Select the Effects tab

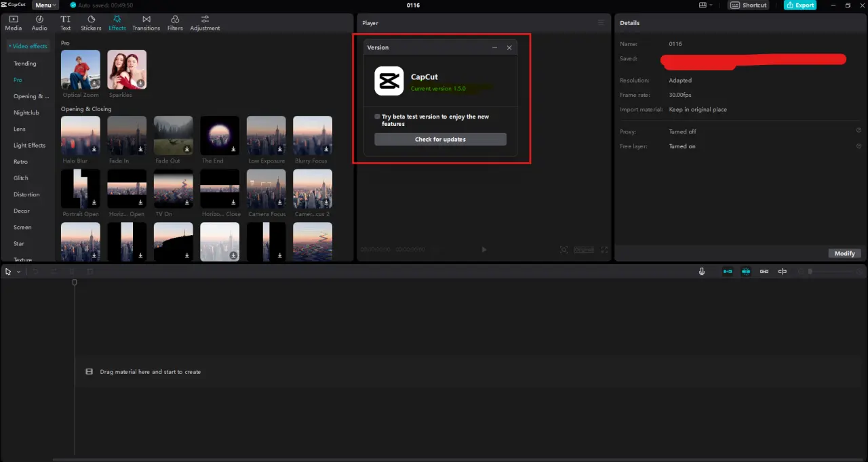coord(117,23)
